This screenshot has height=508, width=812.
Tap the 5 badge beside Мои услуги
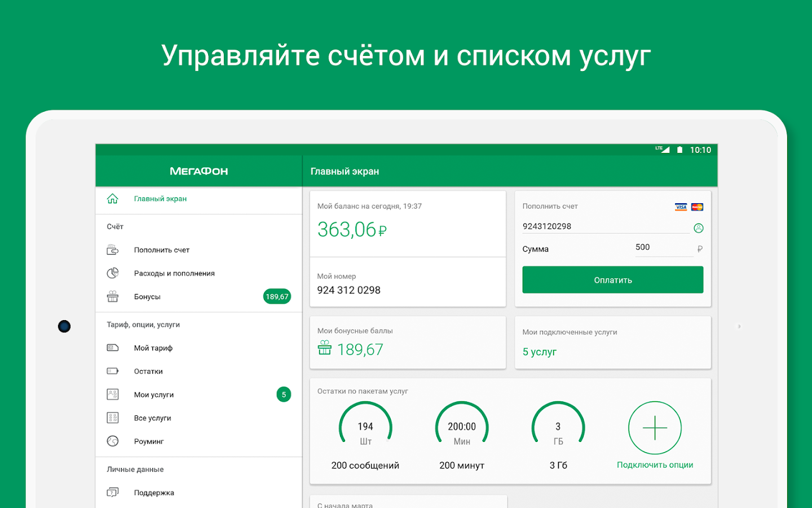point(284,395)
